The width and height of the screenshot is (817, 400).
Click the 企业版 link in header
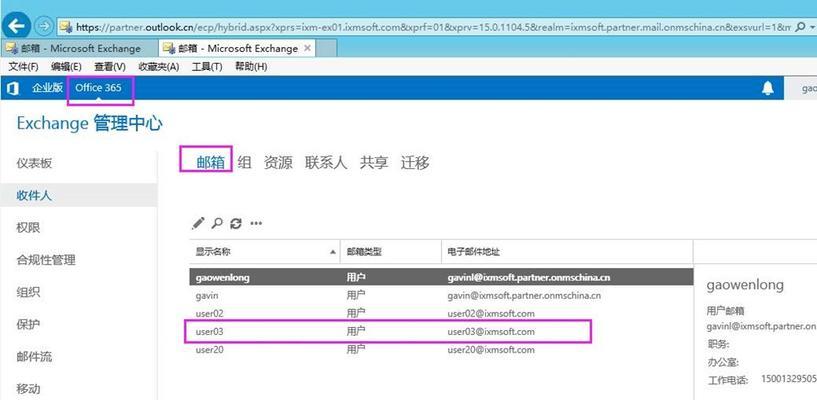(x=47, y=88)
